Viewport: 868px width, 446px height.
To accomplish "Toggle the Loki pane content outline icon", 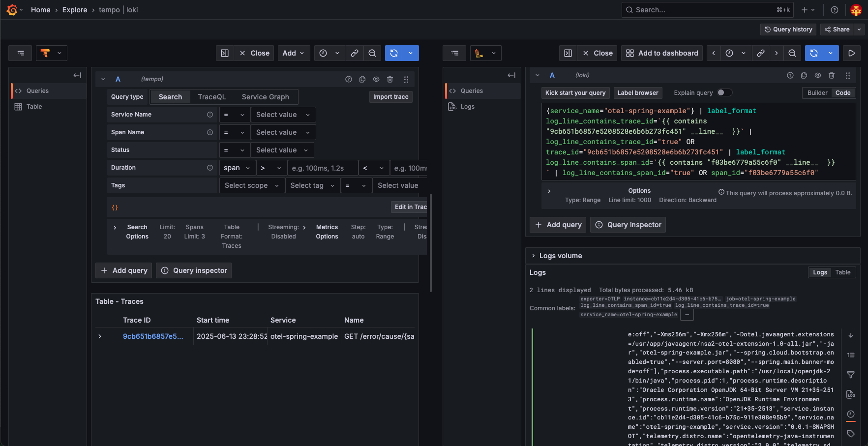I will click(454, 53).
